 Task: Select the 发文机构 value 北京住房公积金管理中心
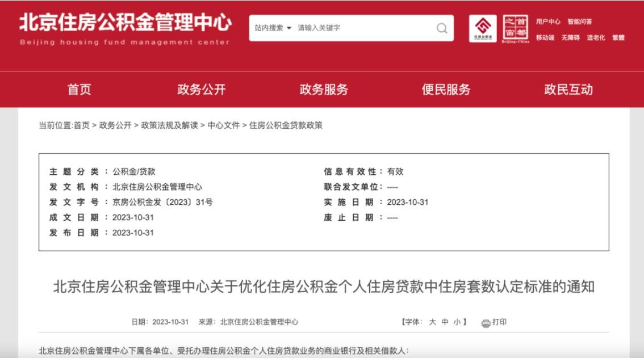(x=157, y=187)
